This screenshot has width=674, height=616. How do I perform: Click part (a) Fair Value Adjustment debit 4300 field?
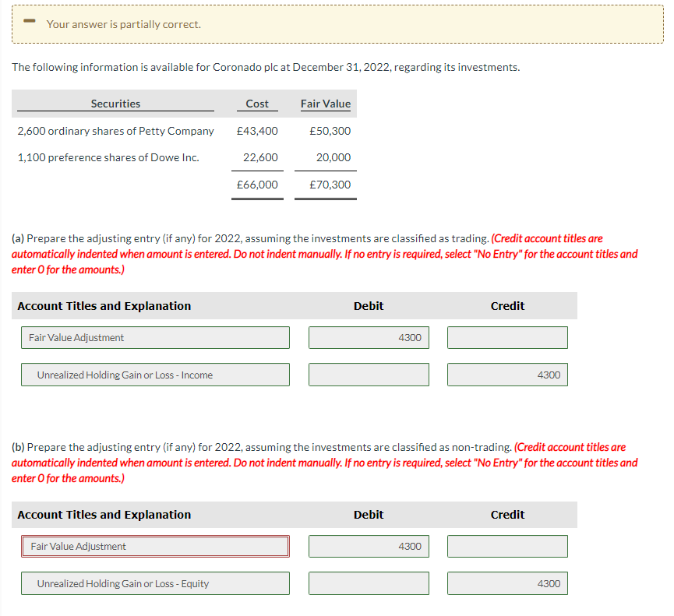coord(369,338)
